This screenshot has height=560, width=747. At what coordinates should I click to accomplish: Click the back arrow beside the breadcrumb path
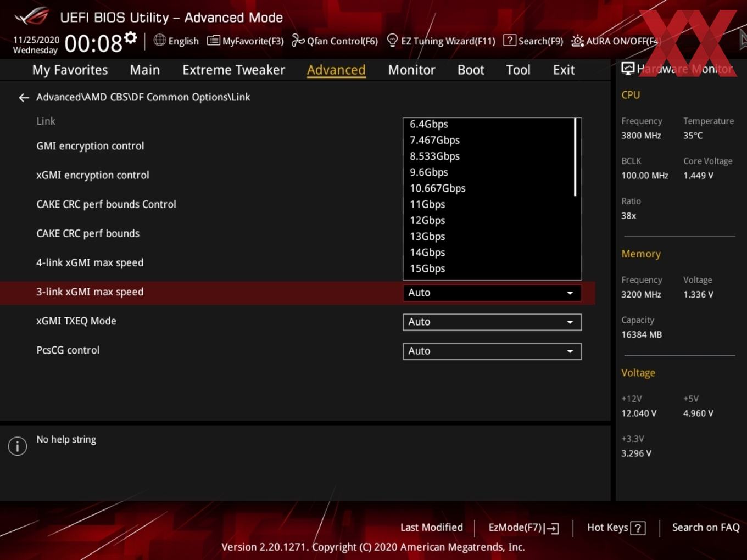point(24,98)
